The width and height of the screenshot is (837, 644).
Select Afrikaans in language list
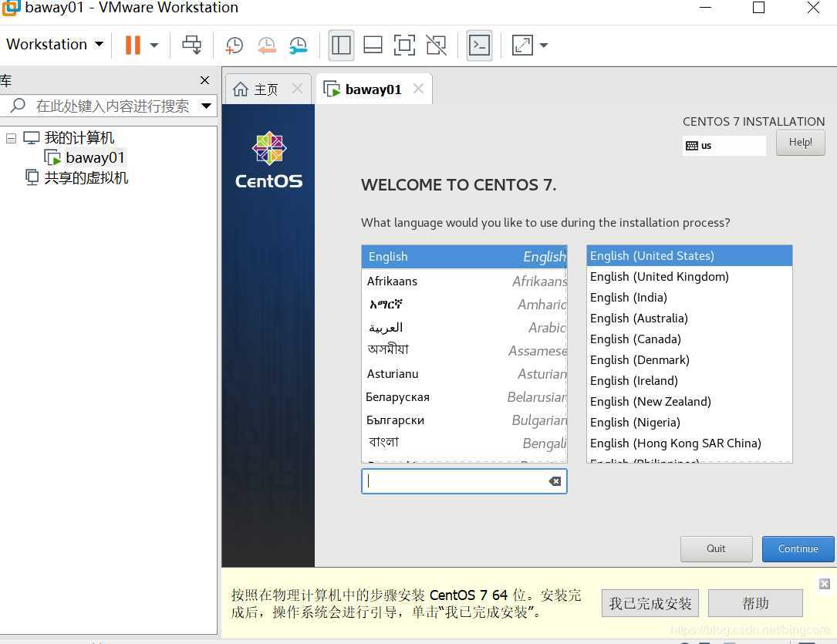tap(464, 282)
